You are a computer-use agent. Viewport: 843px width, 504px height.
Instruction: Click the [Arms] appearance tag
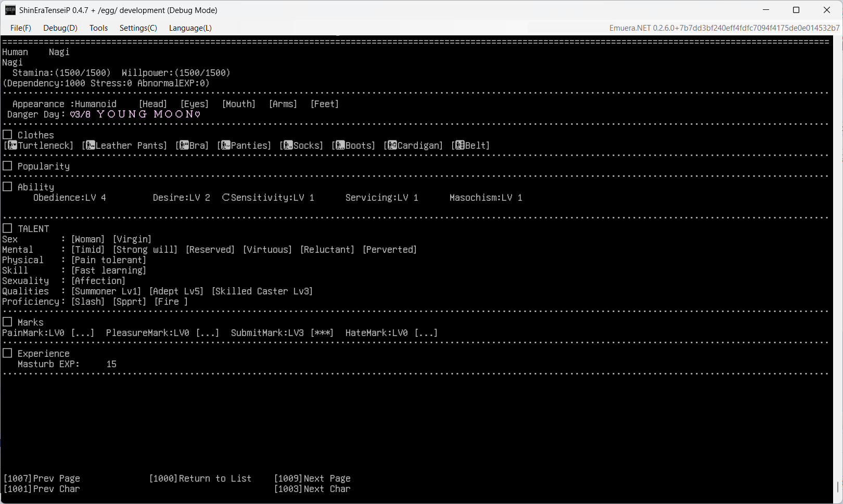tap(283, 104)
